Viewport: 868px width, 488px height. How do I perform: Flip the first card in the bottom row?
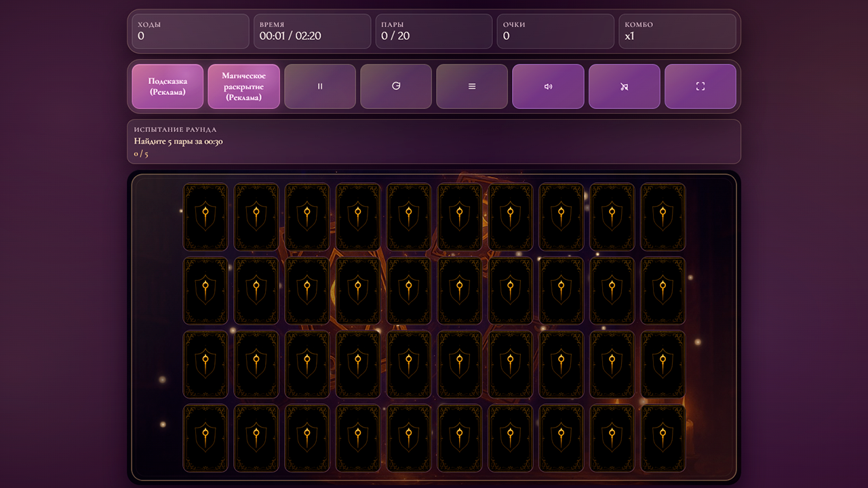click(x=205, y=439)
